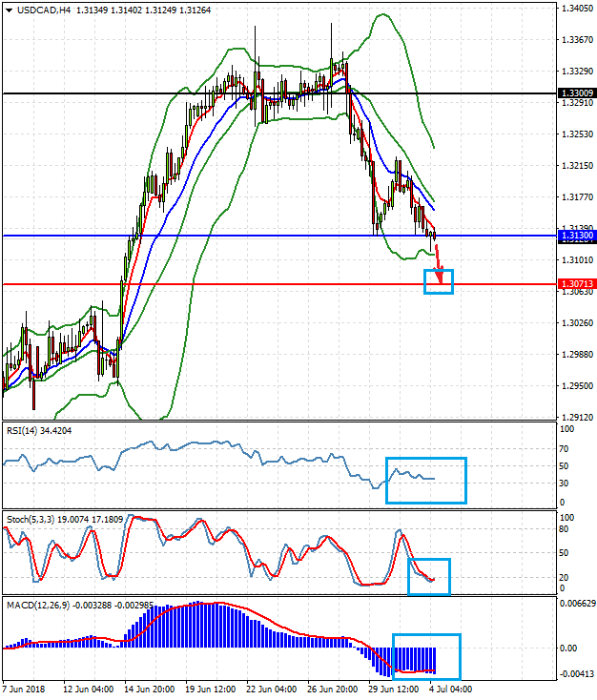Click the 1.31770 price scale value
The width and height of the screenshot is (597, 700).
[577, 196]
